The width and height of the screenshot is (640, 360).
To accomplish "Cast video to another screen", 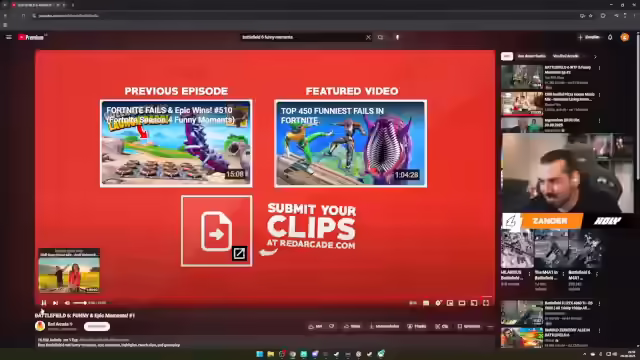I will click(x=474, y=303).
